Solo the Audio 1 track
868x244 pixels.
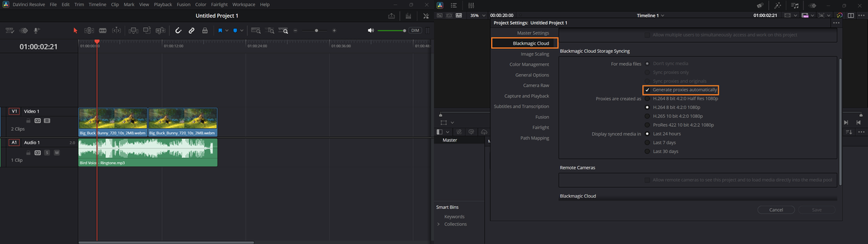tap(47, 152)
